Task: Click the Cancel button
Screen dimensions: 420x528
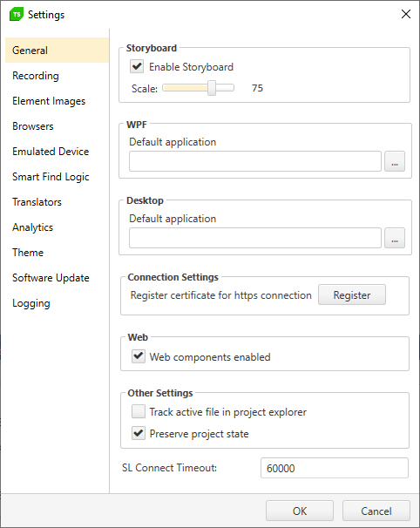Action: coord(376,511)
